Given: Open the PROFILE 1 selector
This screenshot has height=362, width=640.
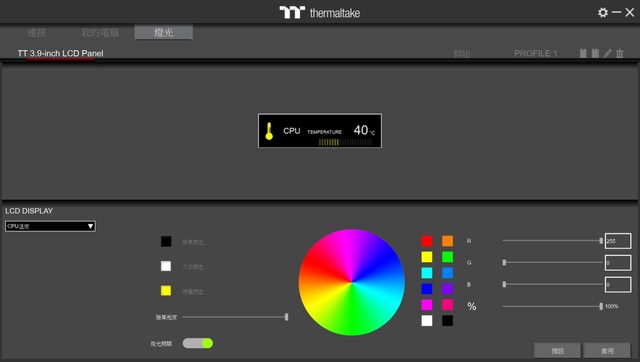Looking at the screenshot, I should pyautogui.click(x=536, y=53).
